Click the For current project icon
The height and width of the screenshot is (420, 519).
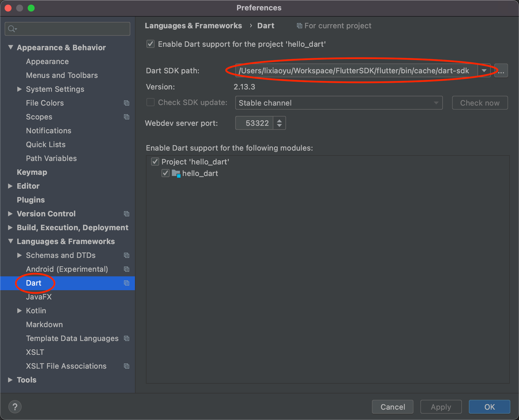coord(300,26)
